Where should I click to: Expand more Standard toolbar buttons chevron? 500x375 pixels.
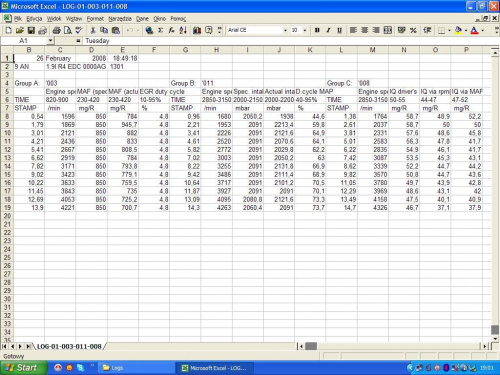tap(219, 30)
